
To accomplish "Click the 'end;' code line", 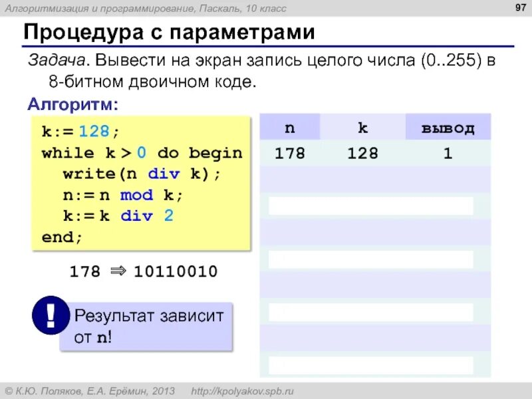I will (62, 237).
